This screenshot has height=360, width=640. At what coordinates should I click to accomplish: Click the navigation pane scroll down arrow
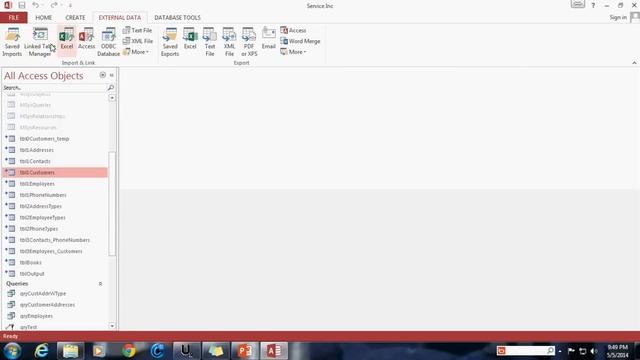pos(112,326)
